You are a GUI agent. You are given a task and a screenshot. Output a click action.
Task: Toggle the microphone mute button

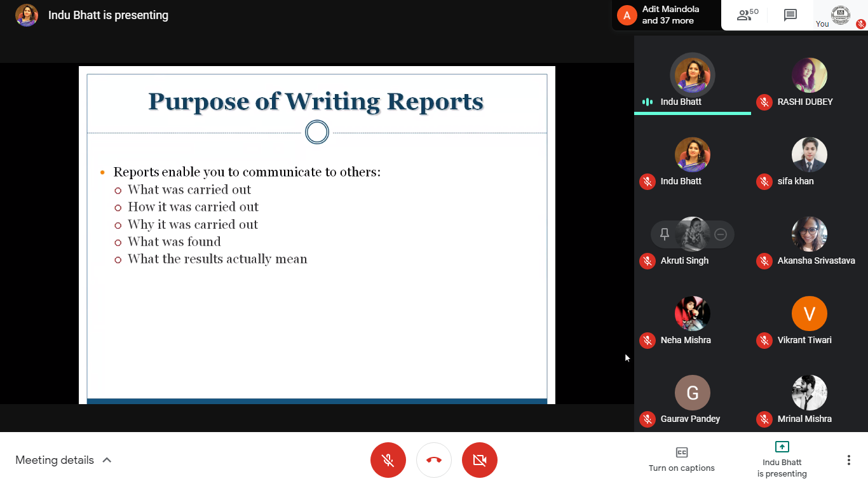[x=388, y=460]
